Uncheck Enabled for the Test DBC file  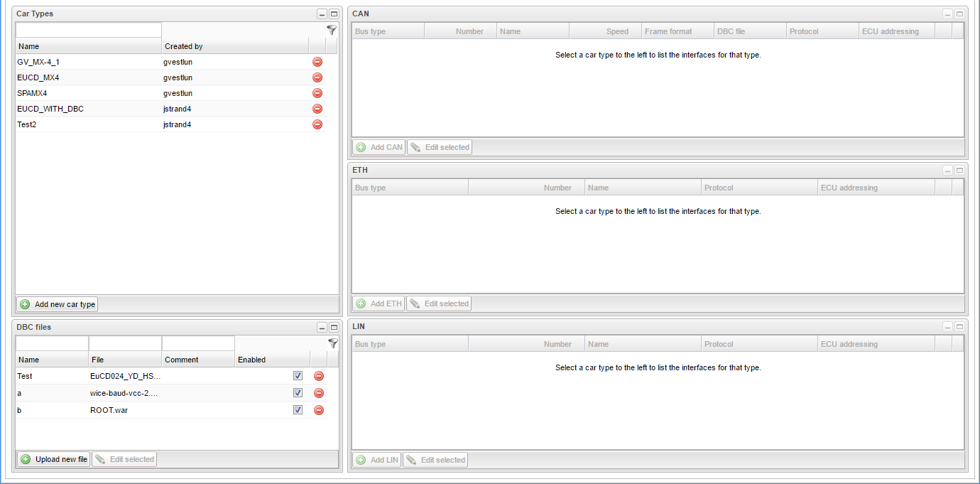pos(298,376)
